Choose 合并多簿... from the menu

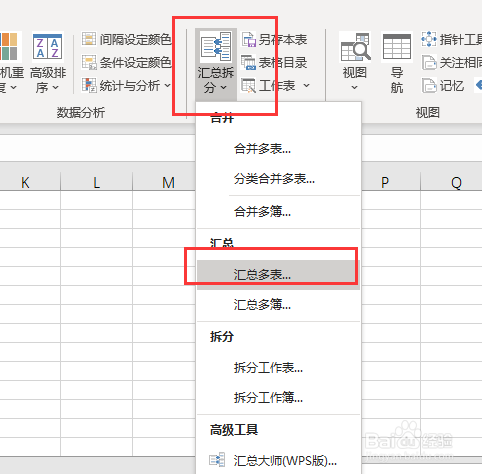278,211
